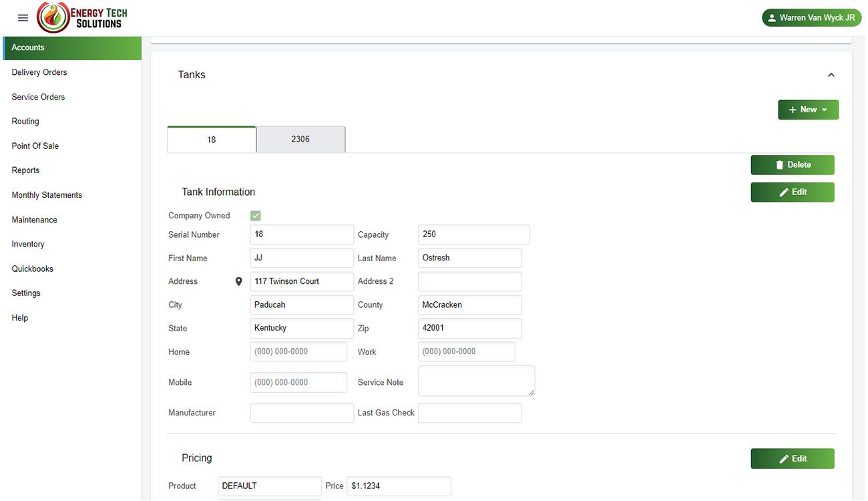Edit the Pricing section
This screenshot has width=868, height=501.
pyautogui.click(x=792, y=459)
